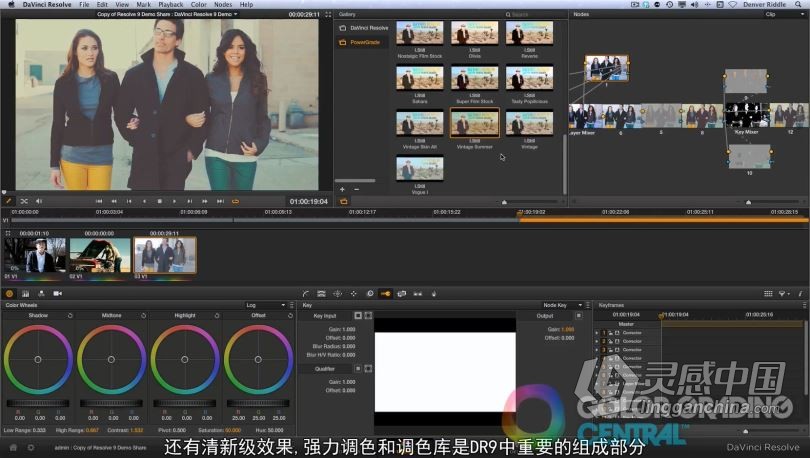The image size is (810, 458).
Task: Click the album toggle icon at gallery bottom-left
Action: (x=344, y=201)
